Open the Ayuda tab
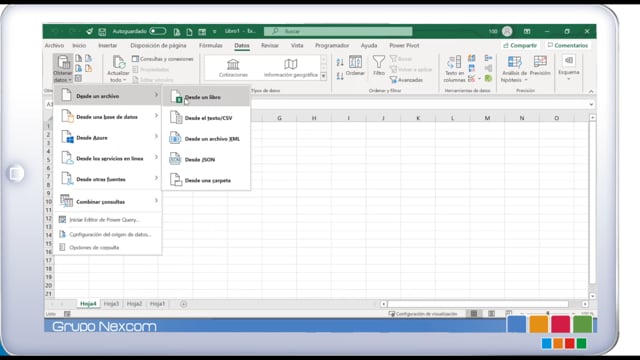This screenshot has width=640, height=360. tap(369, 45)
